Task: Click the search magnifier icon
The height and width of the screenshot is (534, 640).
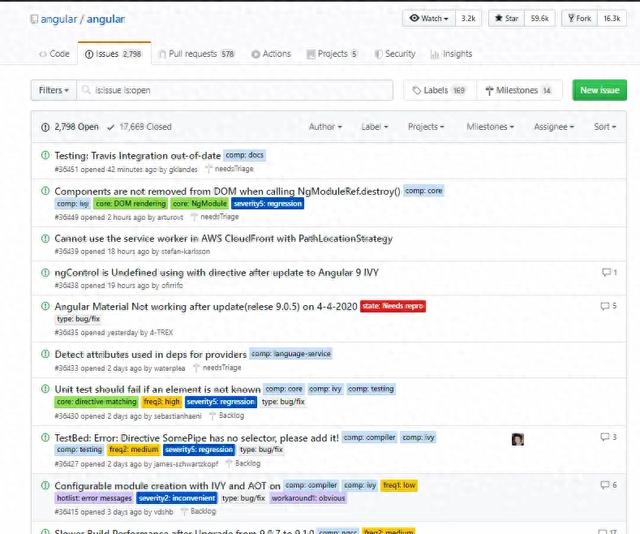Action: (x=86, y=90)
